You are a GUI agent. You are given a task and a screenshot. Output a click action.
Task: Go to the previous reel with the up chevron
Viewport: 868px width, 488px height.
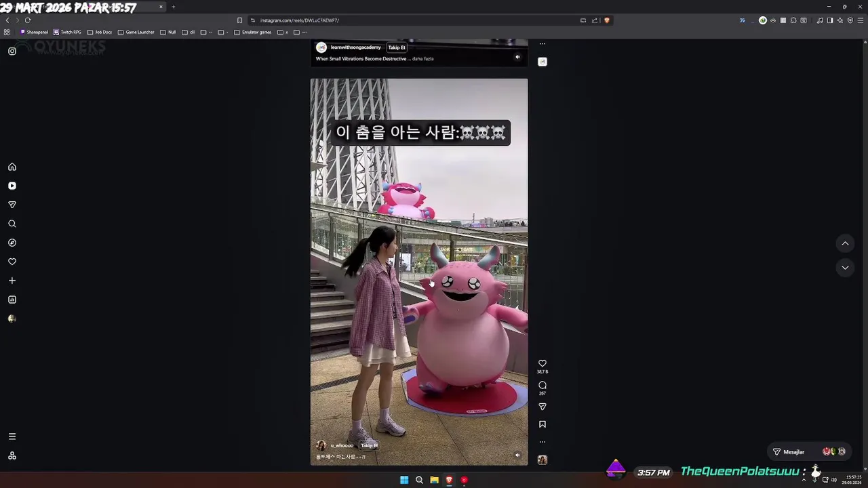click(x=845, y=243)
